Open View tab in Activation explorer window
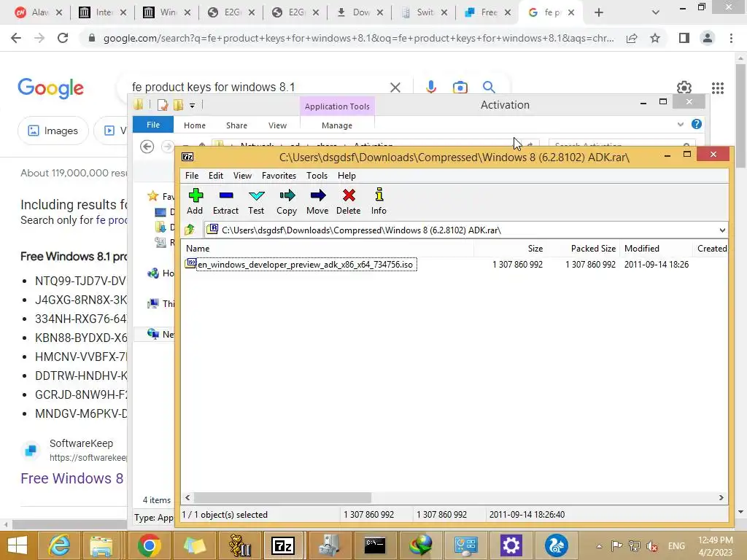This screenshot has width=747, height=560. pos(277,125)
